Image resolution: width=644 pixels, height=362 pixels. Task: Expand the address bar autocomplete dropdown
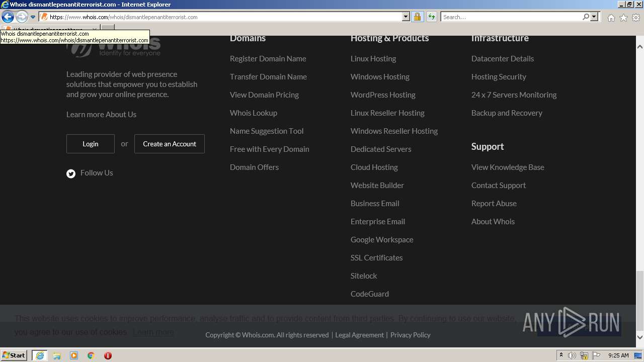click(x=406, y=17)
